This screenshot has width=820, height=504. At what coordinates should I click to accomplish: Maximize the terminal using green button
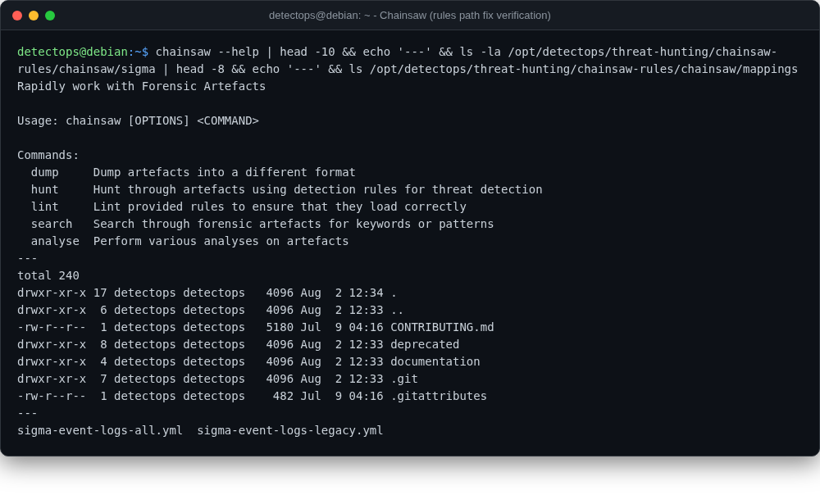pos(50,16)
